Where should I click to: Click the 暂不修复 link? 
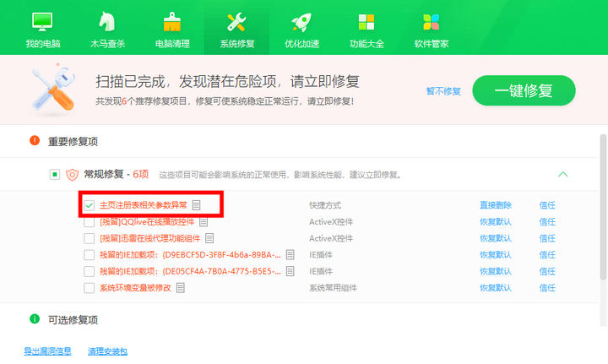click(x=443, y=91)
